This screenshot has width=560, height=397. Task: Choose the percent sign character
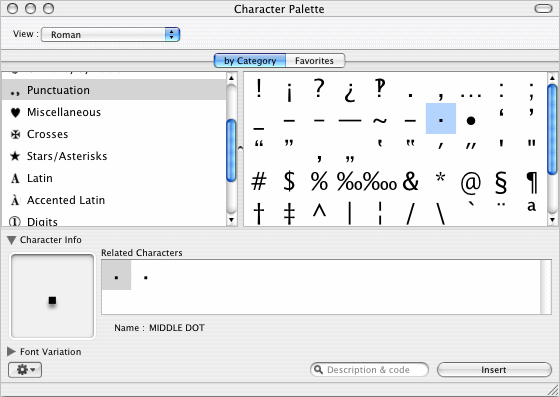[x=319, y=181]
